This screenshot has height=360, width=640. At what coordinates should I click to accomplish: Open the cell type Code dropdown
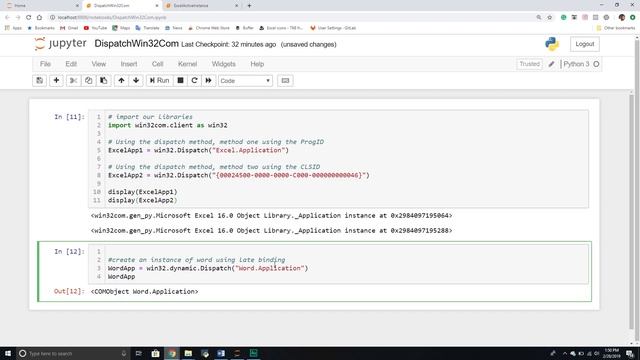(x=245, y=81)
